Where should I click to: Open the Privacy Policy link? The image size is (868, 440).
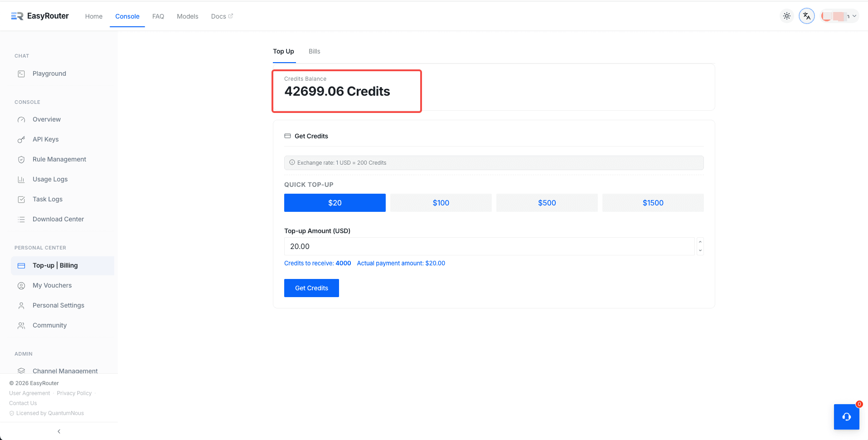[x=74, y=393]
